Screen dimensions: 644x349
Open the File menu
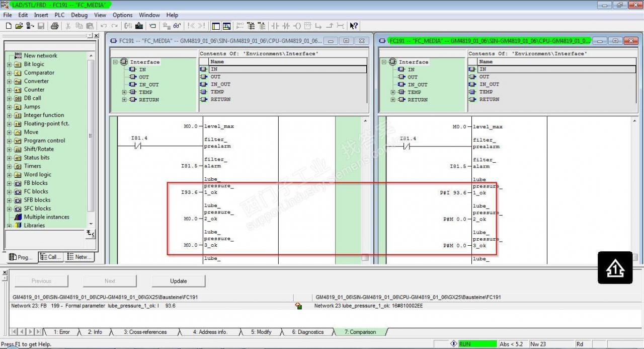tap(8, 15)
